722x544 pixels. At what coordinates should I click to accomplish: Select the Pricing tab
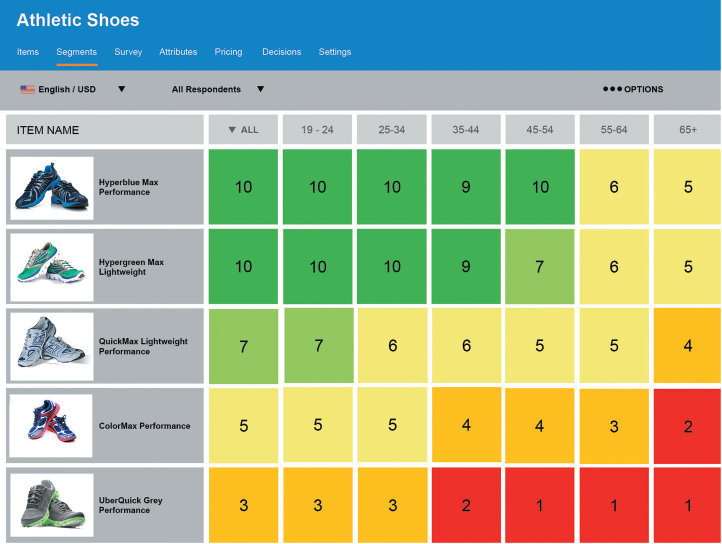pos(228,52)
